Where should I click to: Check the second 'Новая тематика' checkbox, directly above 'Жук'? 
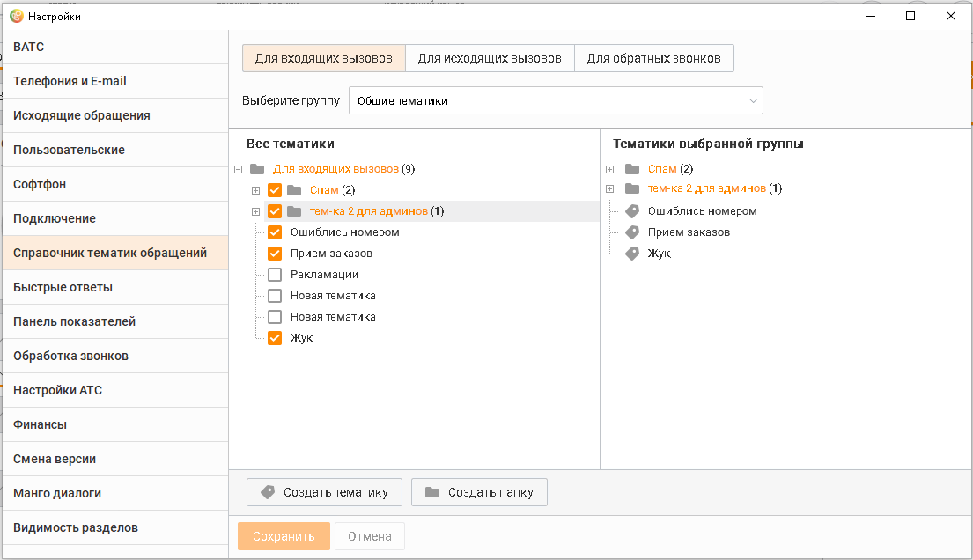click(x=275, y=317)
